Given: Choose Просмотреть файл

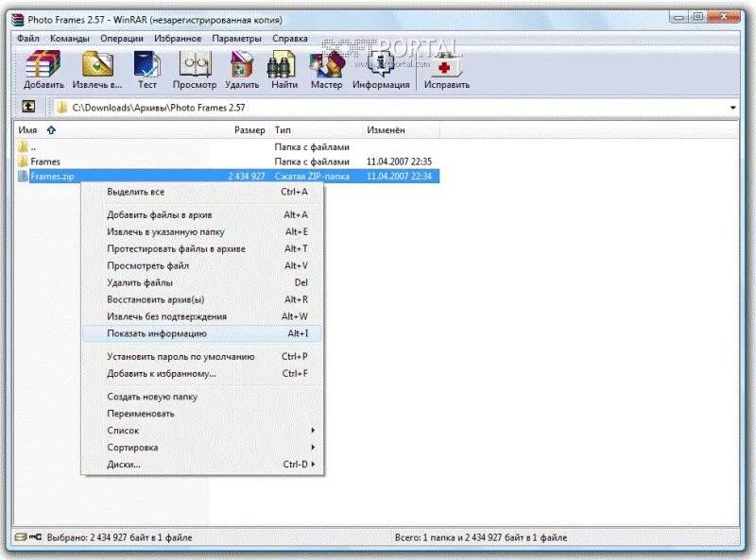Looking at the screenshot, I should (x=202, y=265).
